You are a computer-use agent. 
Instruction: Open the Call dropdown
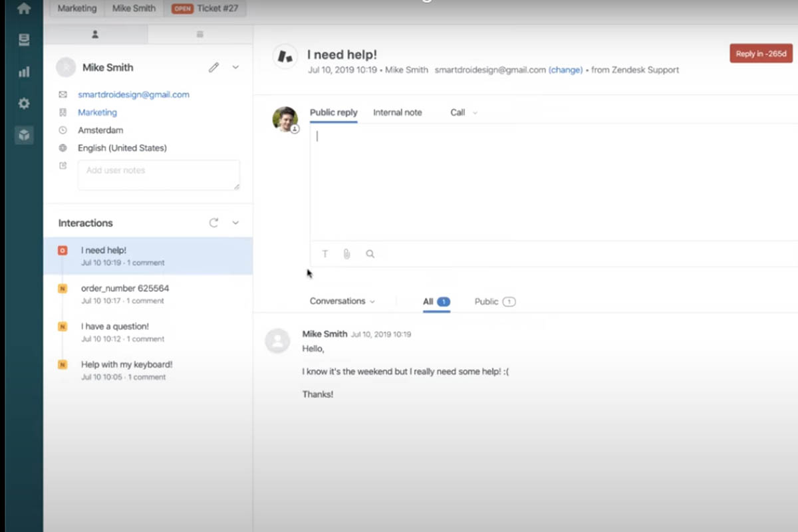[464, 112]
